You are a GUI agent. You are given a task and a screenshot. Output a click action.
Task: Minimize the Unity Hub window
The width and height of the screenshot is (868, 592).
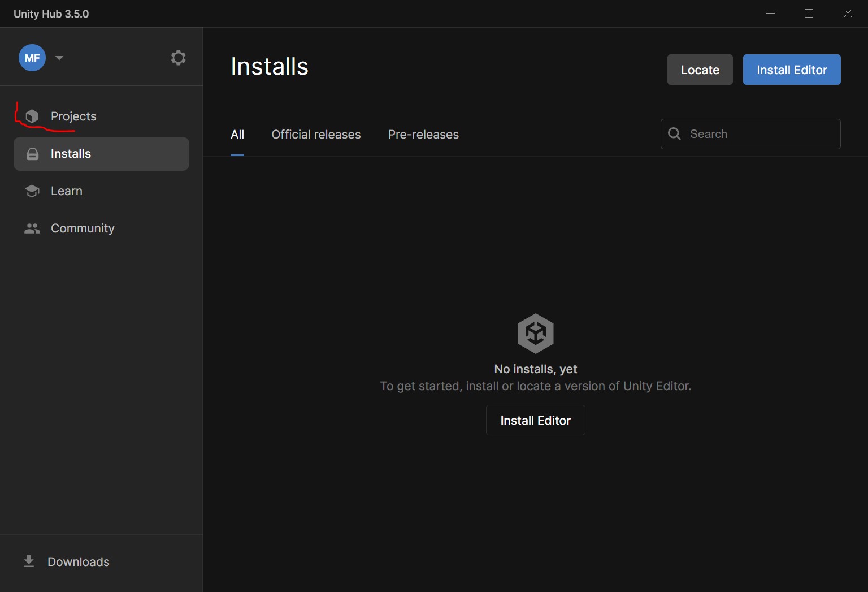(770, 14)
